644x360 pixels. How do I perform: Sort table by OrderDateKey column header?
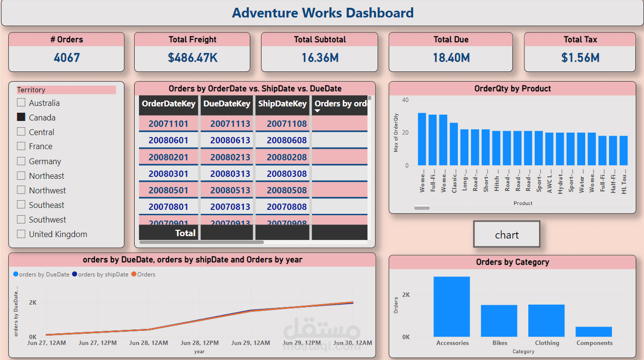[x=169, y=103]
